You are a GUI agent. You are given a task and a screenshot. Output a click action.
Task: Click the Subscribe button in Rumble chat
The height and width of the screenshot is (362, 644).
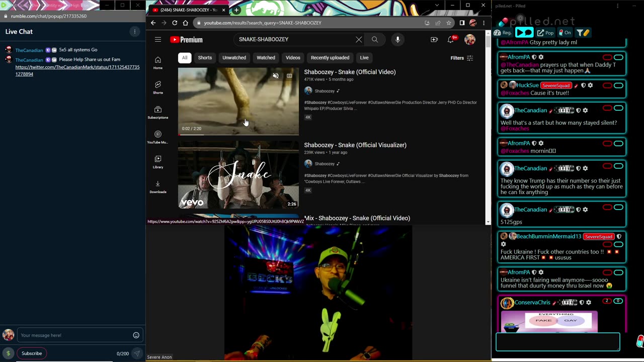32,353
